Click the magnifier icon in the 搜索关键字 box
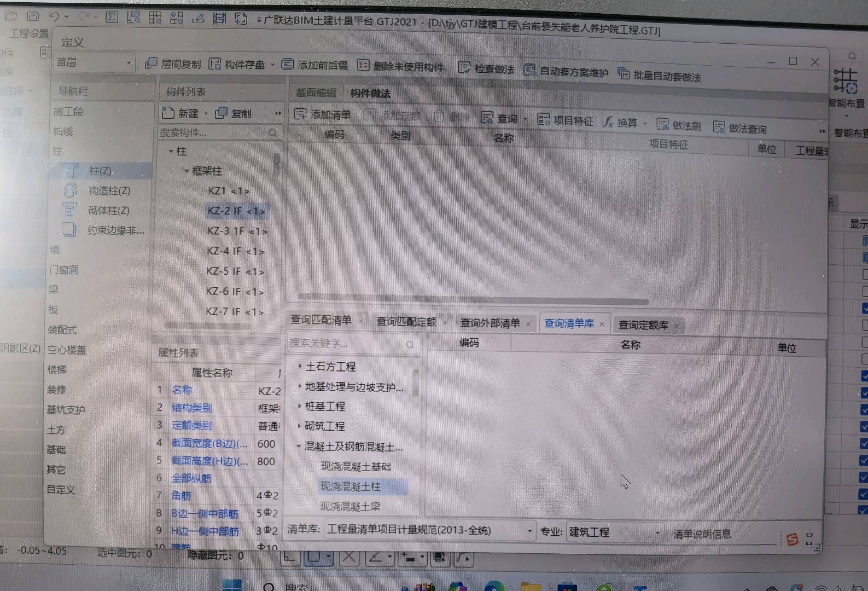The width and height of the screenshot is (868, 591). coord(410,344)
